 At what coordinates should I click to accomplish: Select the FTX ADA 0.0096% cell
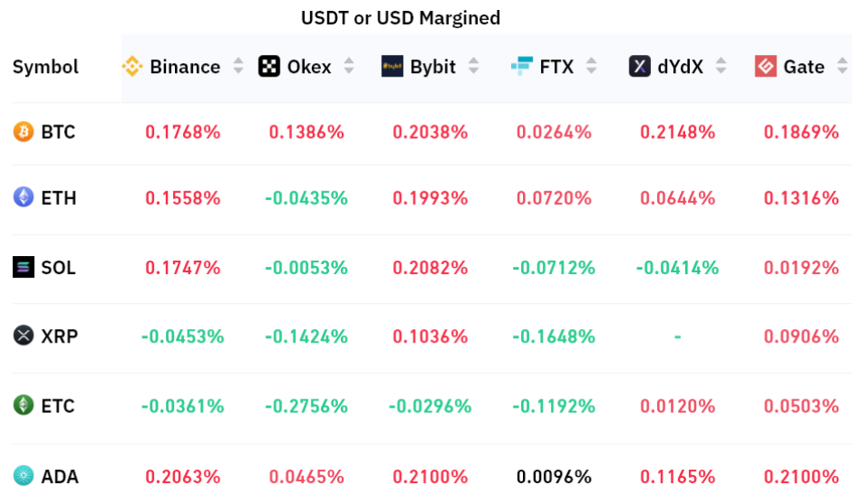point(554,476)
